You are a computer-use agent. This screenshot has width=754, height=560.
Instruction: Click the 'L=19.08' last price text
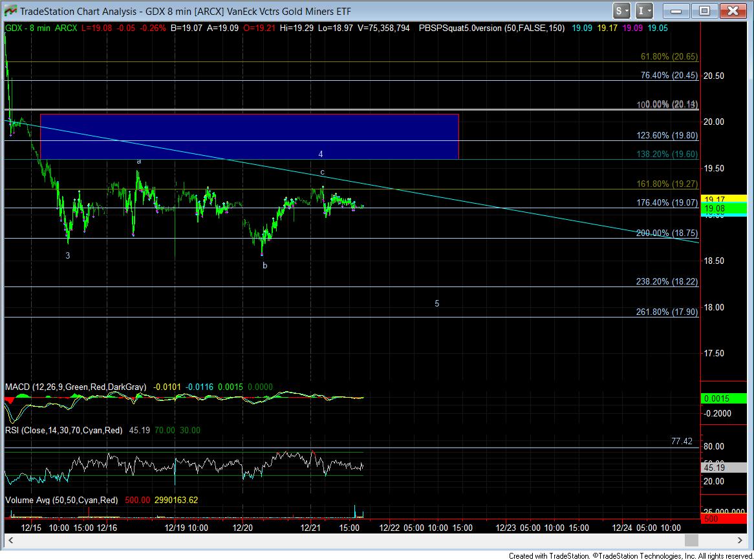(96, 28)
